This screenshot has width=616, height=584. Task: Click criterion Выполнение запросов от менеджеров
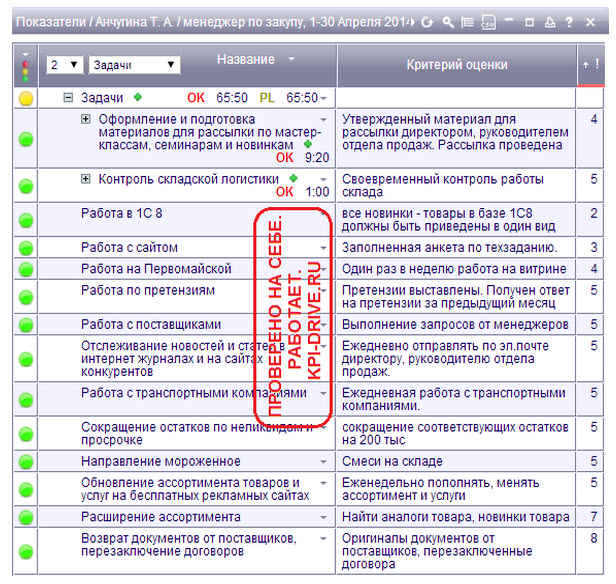455,324
